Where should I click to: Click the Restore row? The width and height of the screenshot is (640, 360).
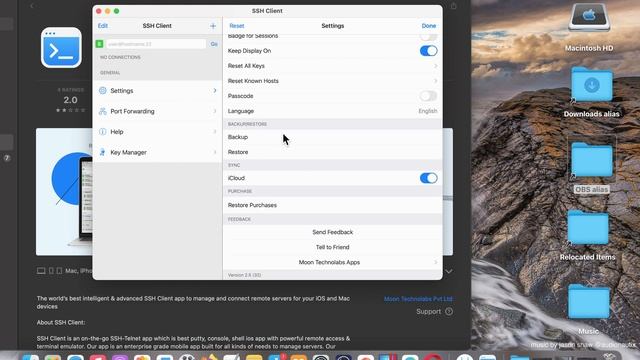333,152
